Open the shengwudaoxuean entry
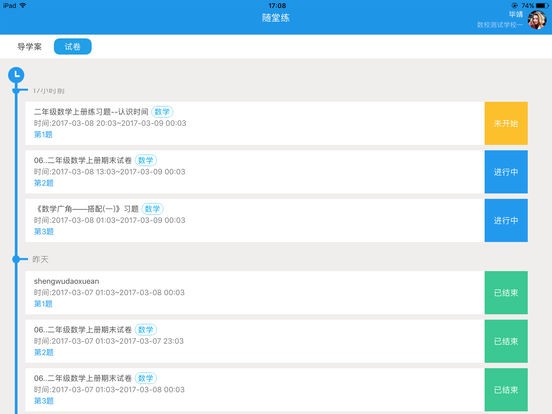 (x=255, y=293)
